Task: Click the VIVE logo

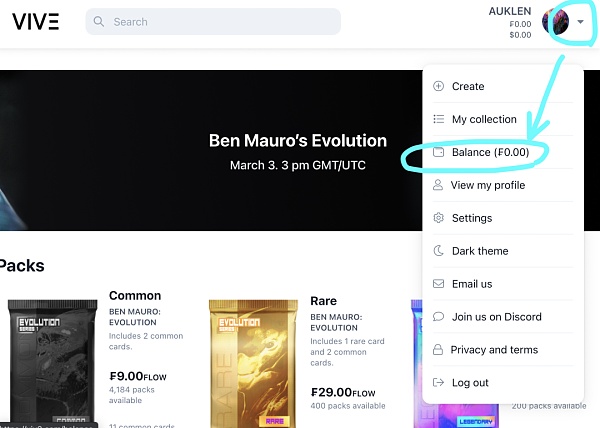Action: pos(36,21)
